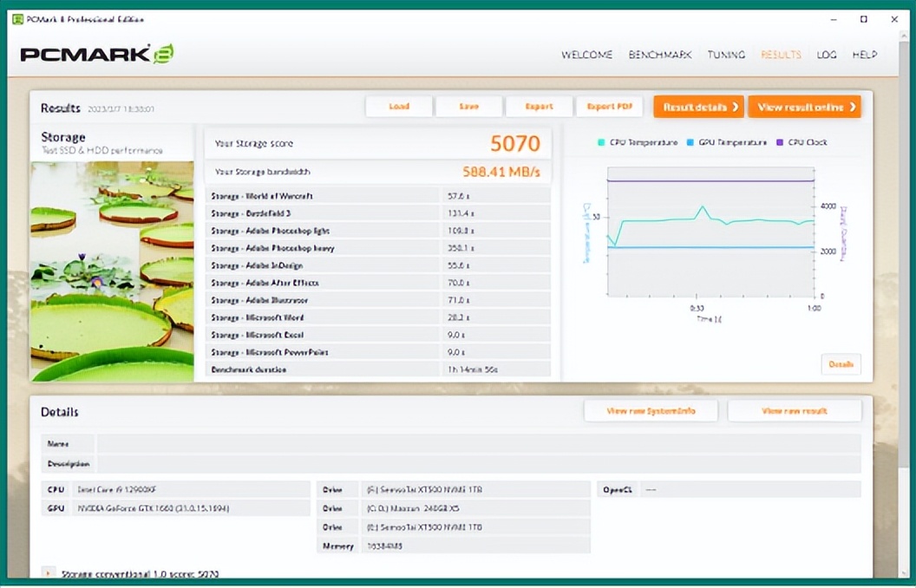
Task: Select Storage - Microsoft PowerPoint row
Action: tap(378, 352)
